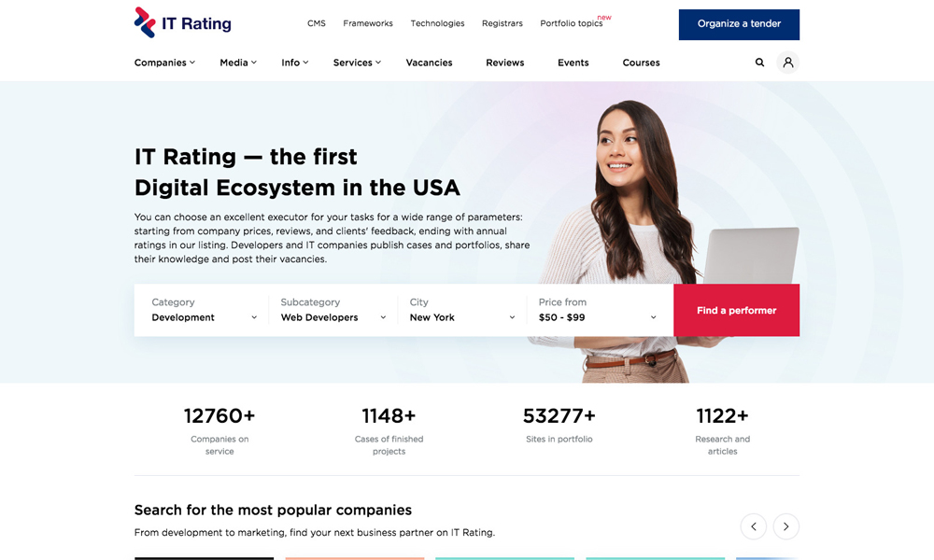Visit the Portfolio topics link

[x=572, y=23]
